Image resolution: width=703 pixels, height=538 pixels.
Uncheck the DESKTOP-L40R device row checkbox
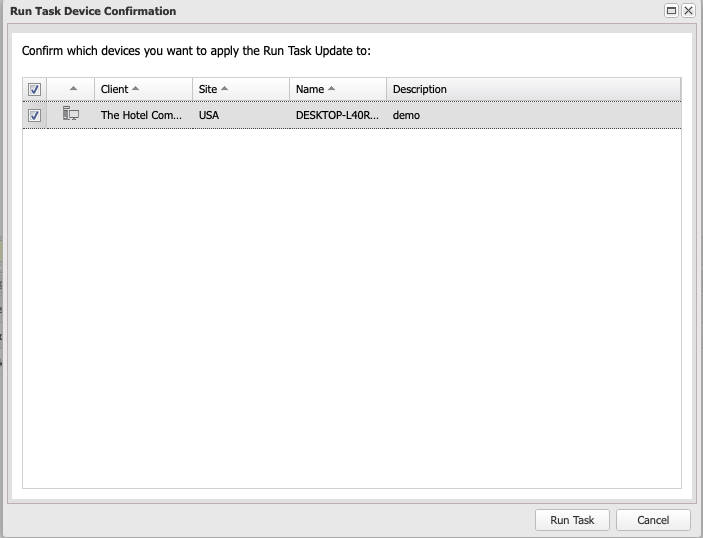pyautogui.click(x=35, y=115)
